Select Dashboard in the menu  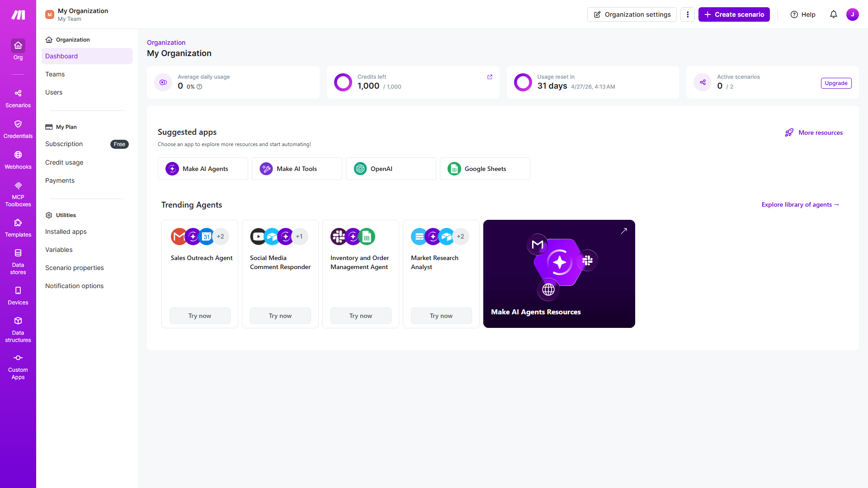click(x=87, y=56)
